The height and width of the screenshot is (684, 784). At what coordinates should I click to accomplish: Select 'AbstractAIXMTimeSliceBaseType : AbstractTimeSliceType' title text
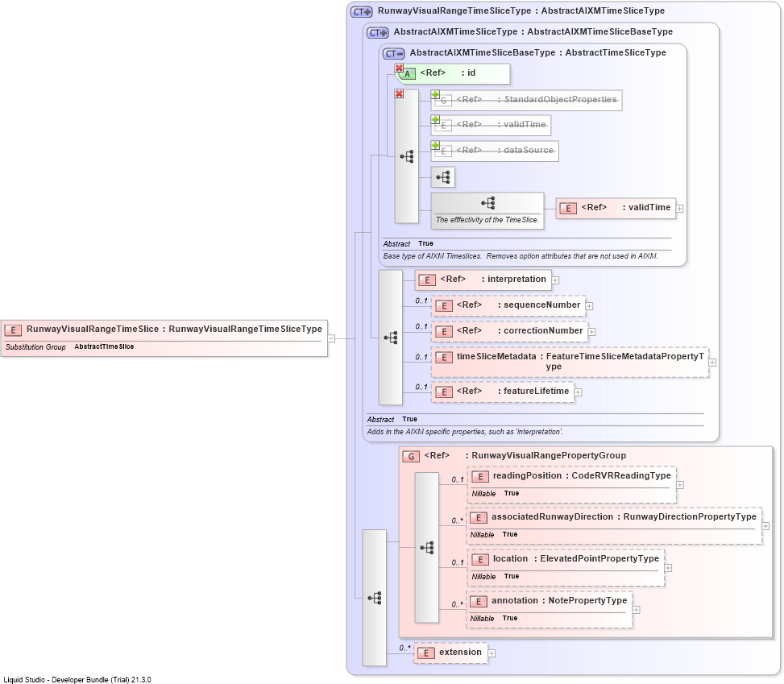[x=538, y=53]
